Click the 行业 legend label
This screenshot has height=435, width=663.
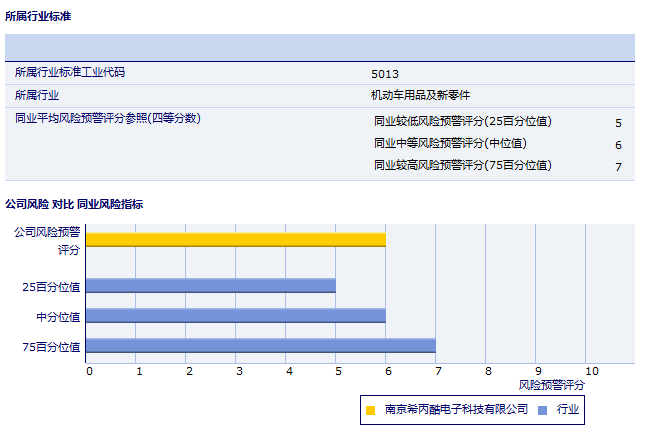tap(568, 410)
